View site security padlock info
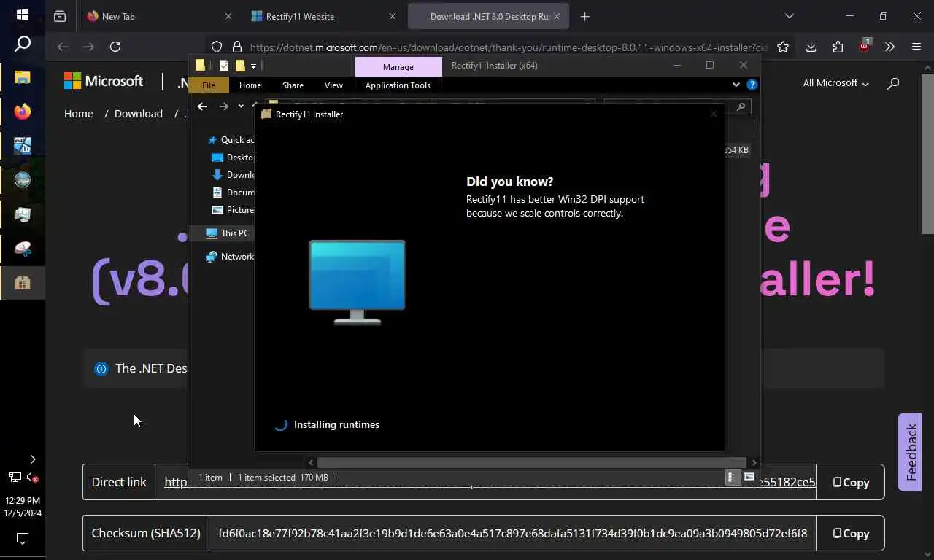Image resolution: width=934 pixels, height=560 pixels. click(236, 47)
